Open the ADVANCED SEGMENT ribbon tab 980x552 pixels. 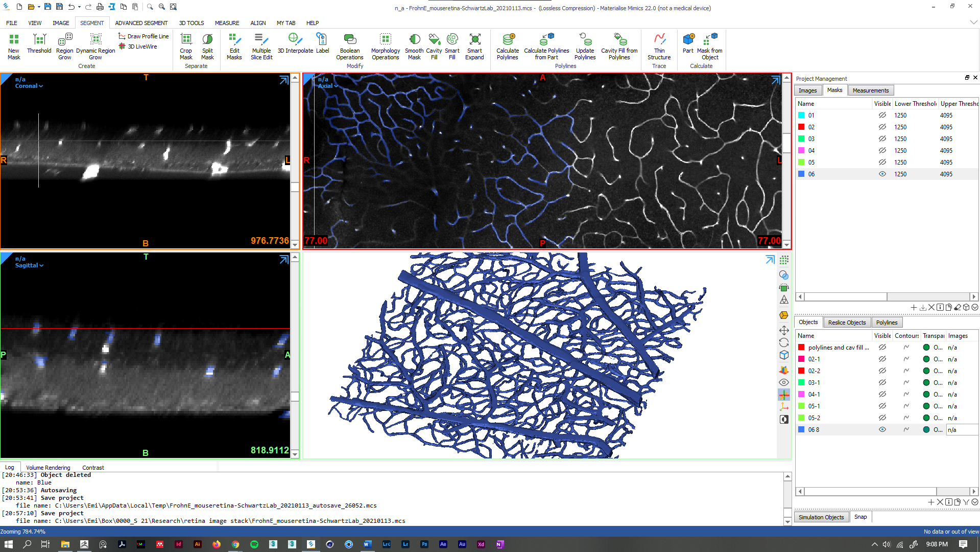click(x=141, y=23)
